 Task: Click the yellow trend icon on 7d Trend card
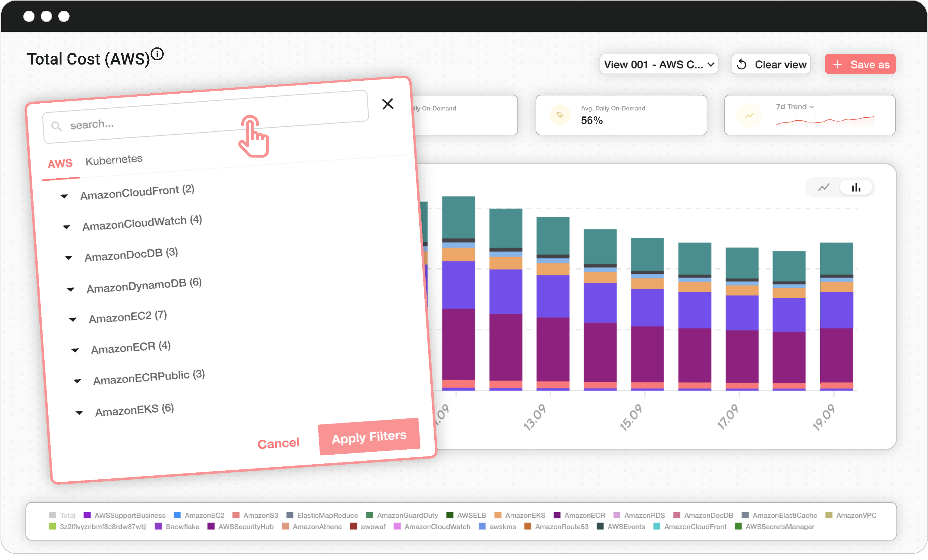749,116
